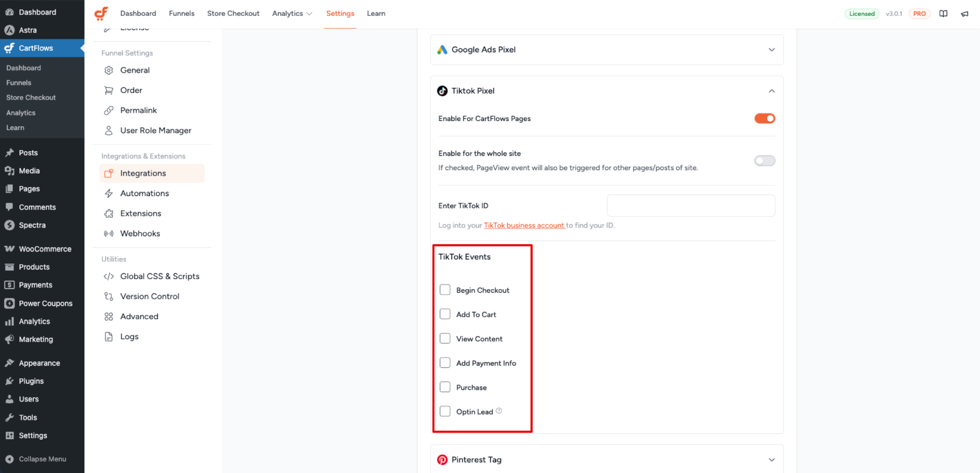Viewport: 980px width, 473px height.
Task: Click the Media sidebar icon
Action: (x=9, y=171)
